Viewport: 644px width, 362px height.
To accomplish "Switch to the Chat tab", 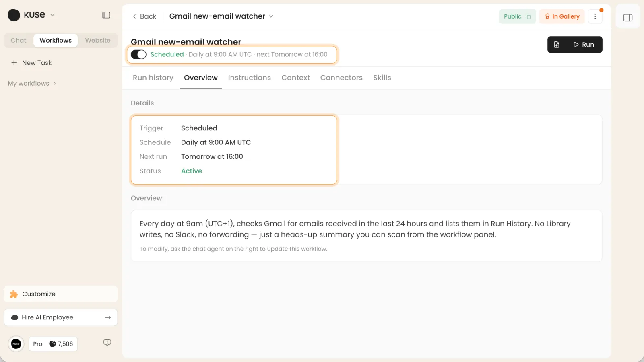I will tap(19, 40).
